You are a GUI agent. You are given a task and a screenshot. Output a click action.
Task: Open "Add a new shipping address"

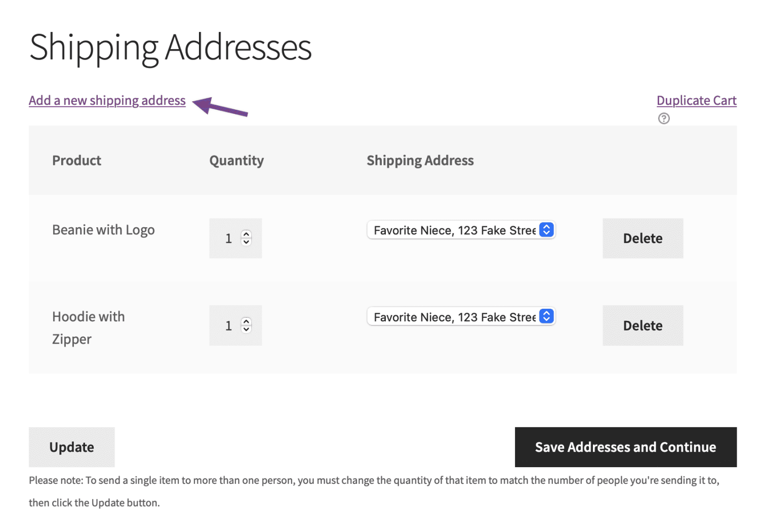[x=107, y=100]
